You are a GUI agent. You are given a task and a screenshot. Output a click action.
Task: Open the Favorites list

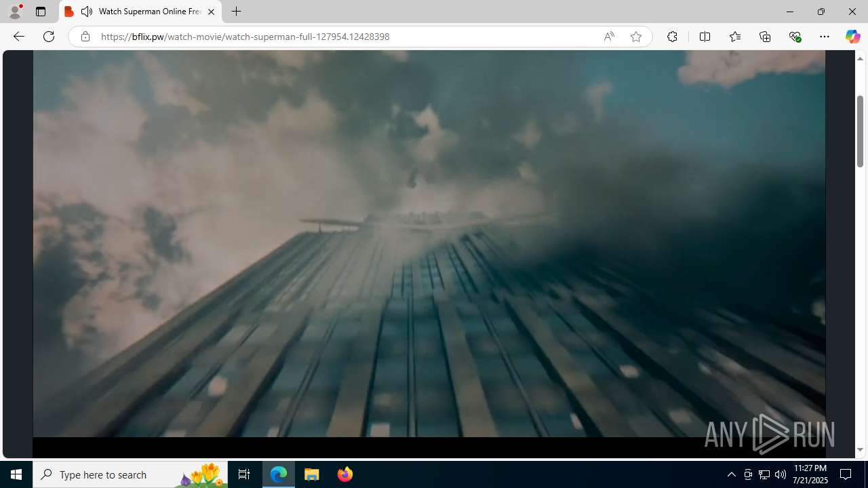[x=734, y=37]
